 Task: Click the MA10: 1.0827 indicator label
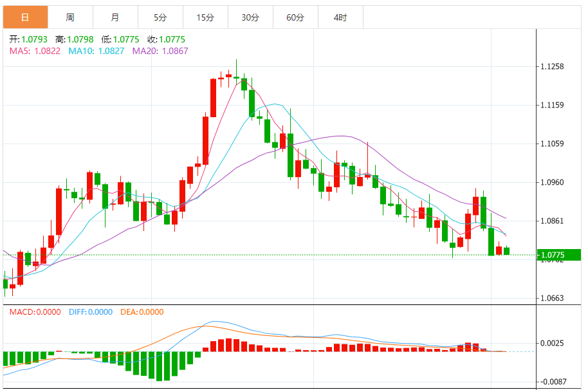point(96,51)
